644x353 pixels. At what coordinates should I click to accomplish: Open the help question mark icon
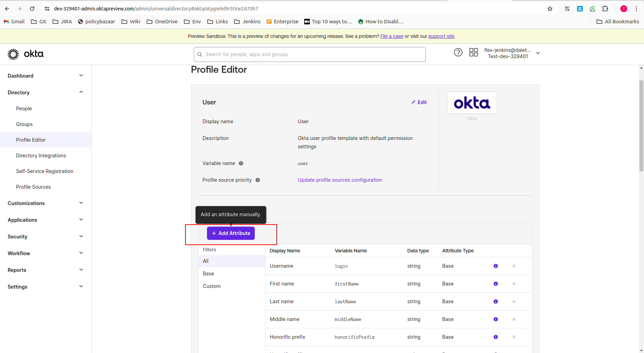click(458, 53)
